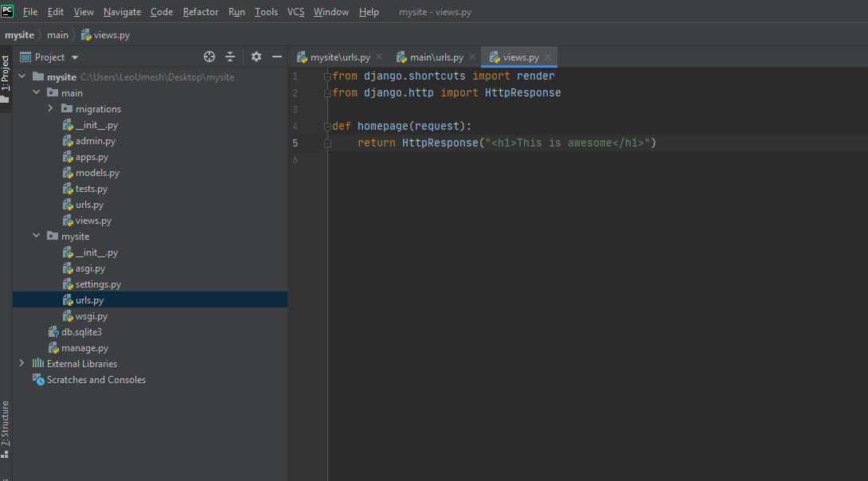868x481 pixels.
Task: Expand the migrations folder
Action: pyautogui.click(x=50, y=109)
